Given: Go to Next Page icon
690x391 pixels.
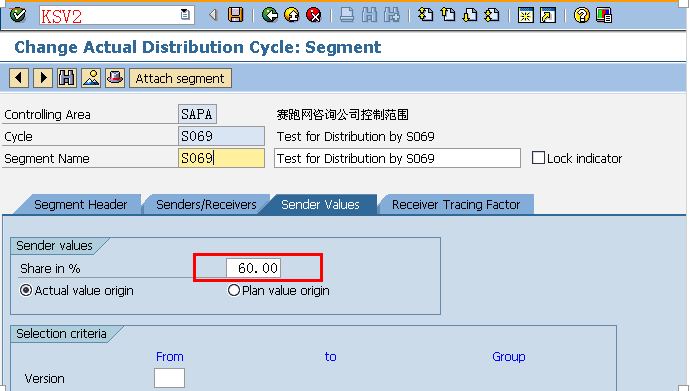Looking at the screenshot, I should tap(470, 15).
